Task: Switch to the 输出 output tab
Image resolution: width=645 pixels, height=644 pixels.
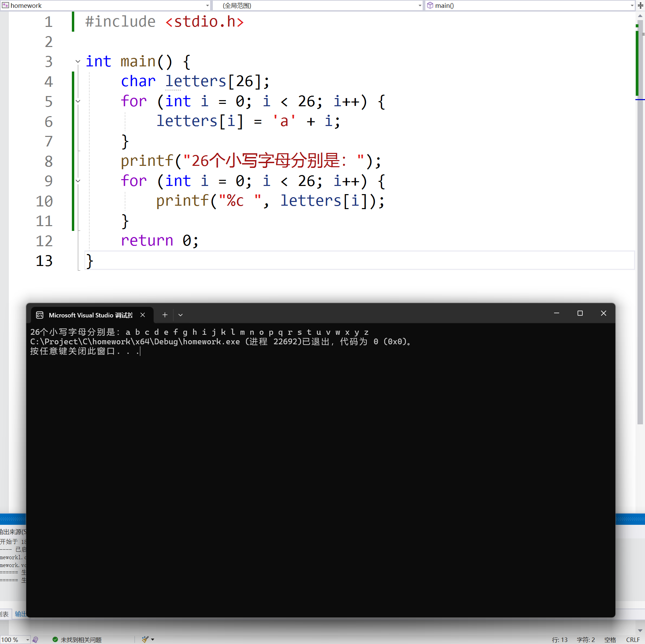Action: (20, 614)
